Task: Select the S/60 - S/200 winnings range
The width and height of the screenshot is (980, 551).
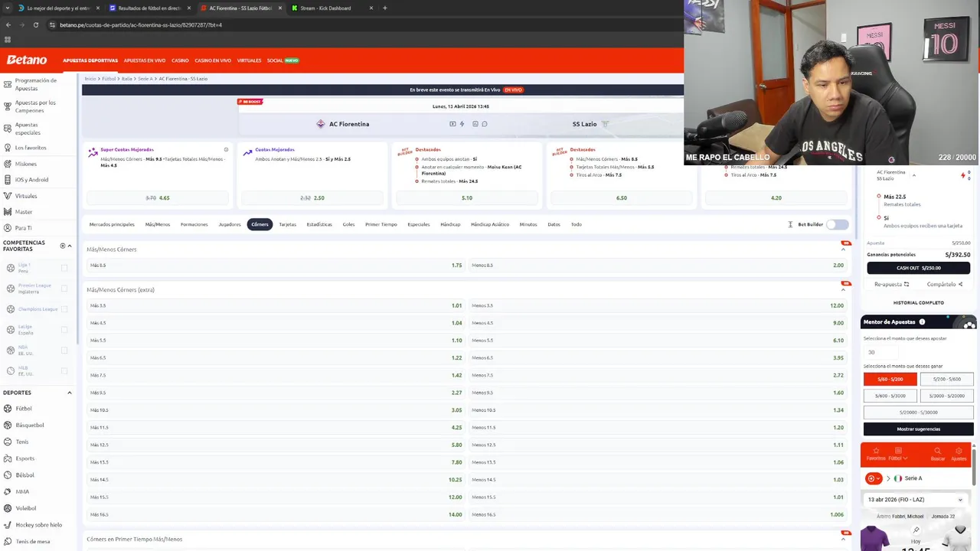Action: (890, 379)
